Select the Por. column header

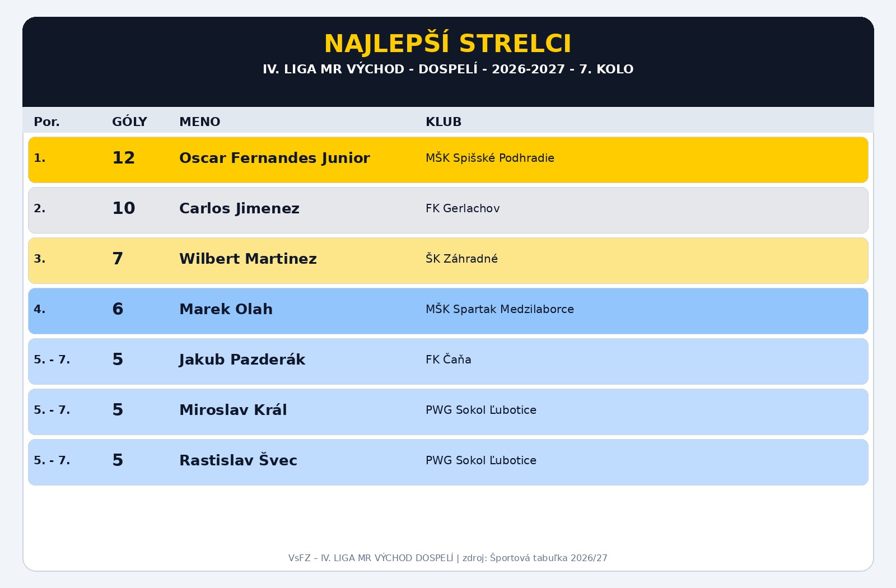click(46, 122)
